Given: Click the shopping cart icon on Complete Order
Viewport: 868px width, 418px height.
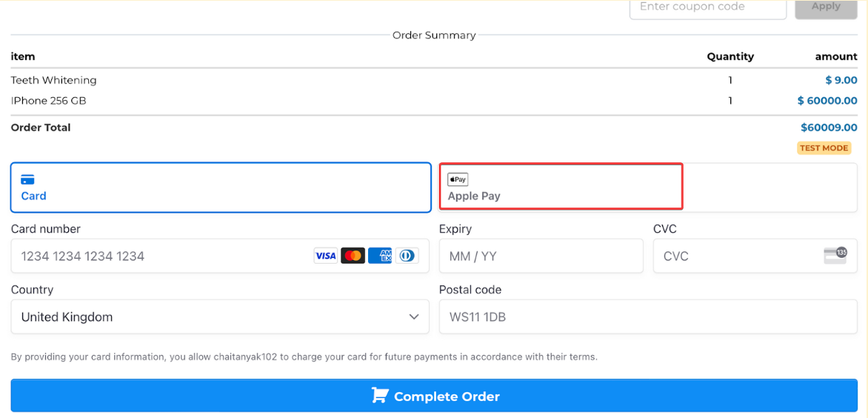Looking at the screenshot, I should pyautogui.click(x=379, y=396).
